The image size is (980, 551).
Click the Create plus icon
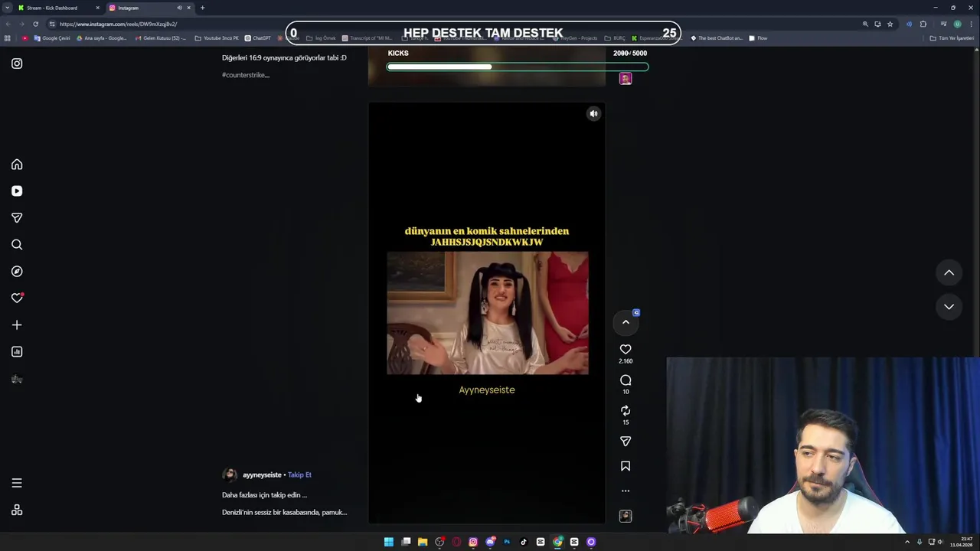[17, 325]
